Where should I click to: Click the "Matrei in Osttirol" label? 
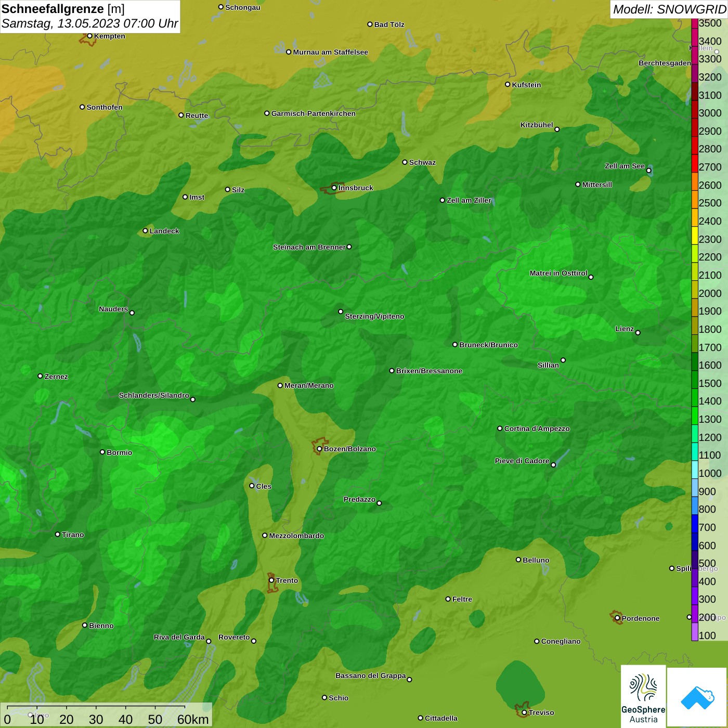pyautogui.click(x=558, y=273)
